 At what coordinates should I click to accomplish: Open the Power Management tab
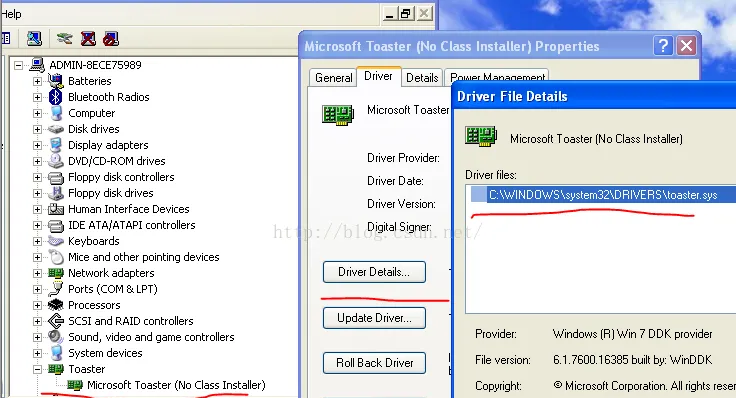498,77
